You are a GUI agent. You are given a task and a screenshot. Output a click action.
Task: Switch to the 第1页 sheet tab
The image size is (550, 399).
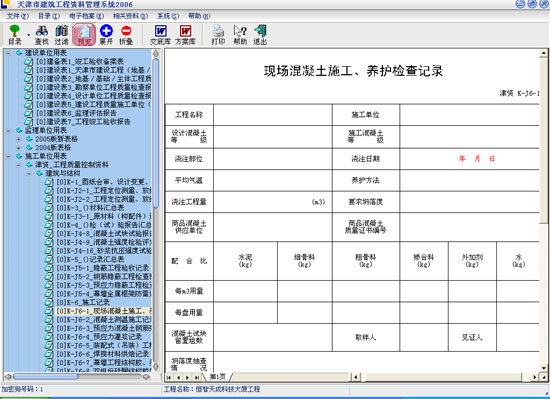217,377
